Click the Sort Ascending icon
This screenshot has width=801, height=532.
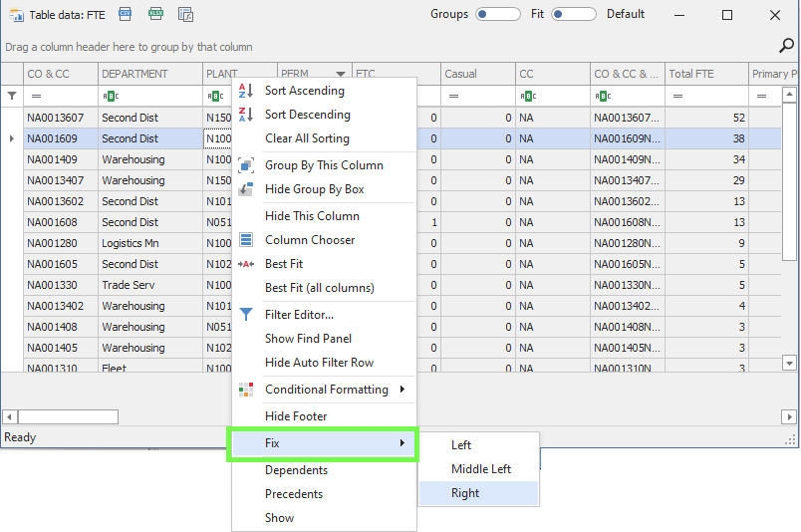pos(246,91)
